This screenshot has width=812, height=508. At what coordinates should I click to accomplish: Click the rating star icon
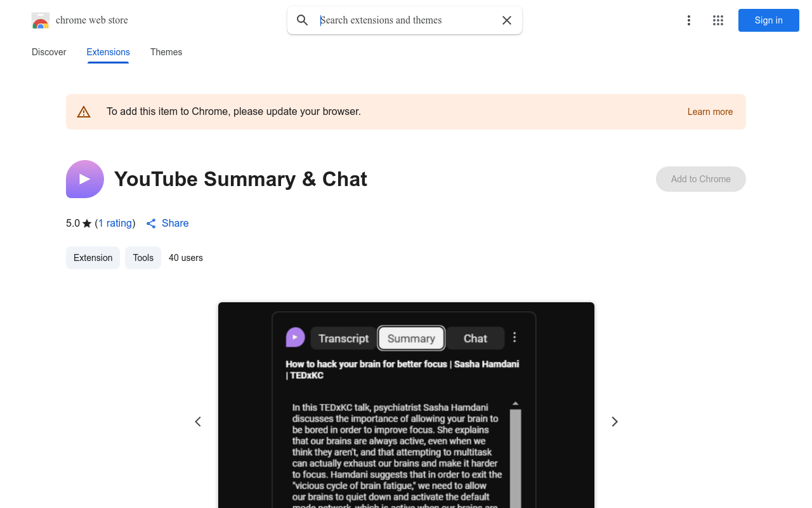pyautogui.click(x=87, y=224)
